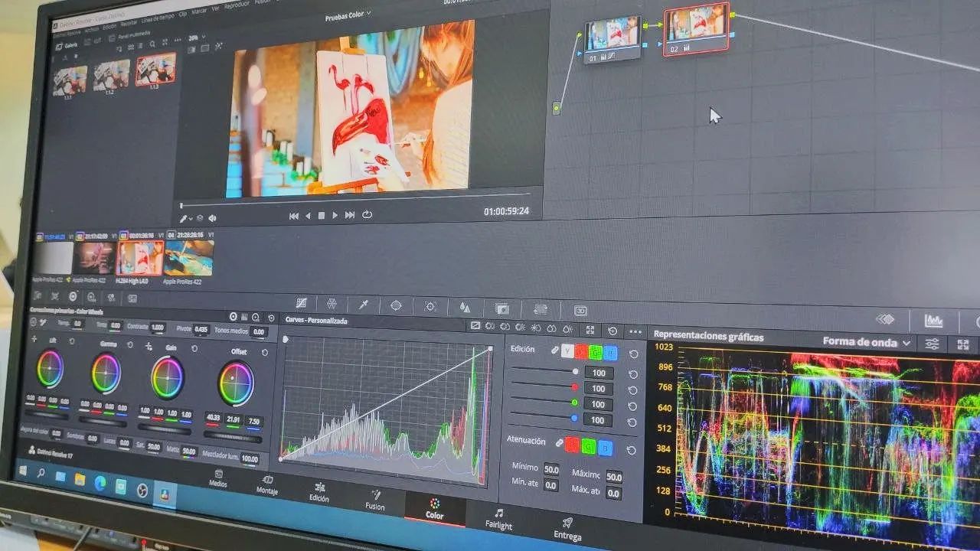The height and width of the screenshot is (551, 980).
Task: Open the viewer color picker tool
Action: coord(183,218)
